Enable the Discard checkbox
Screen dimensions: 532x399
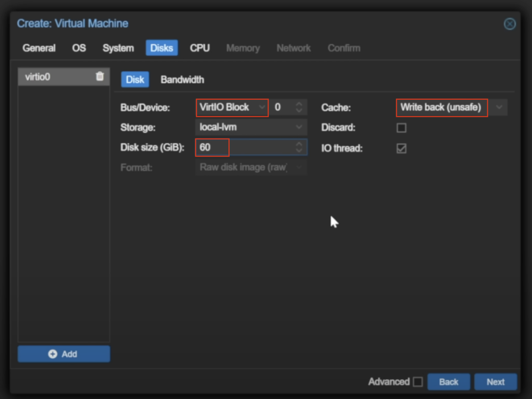(x=401, y=128)
